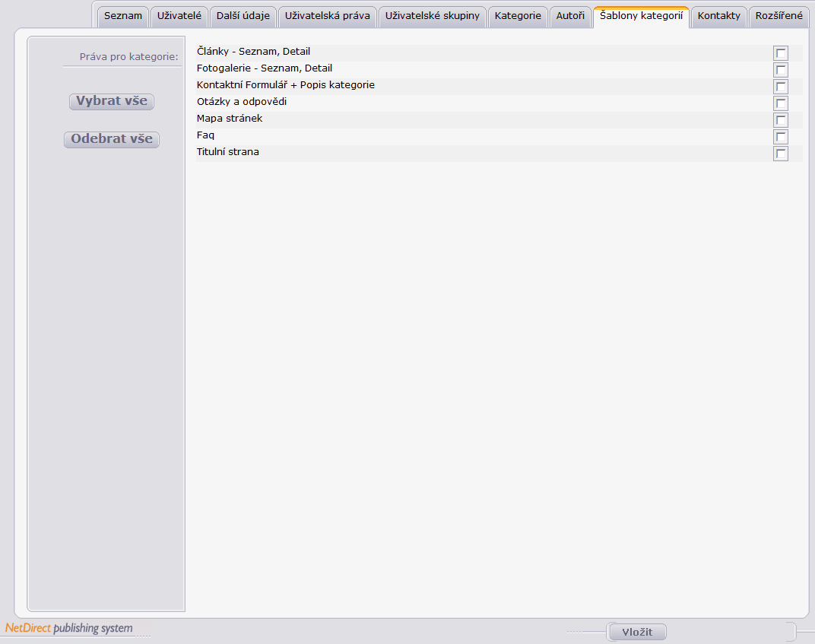Viewport: 815px width, 644px height.
Task: Click the Vybrat vše button
Action: point(112,101)
